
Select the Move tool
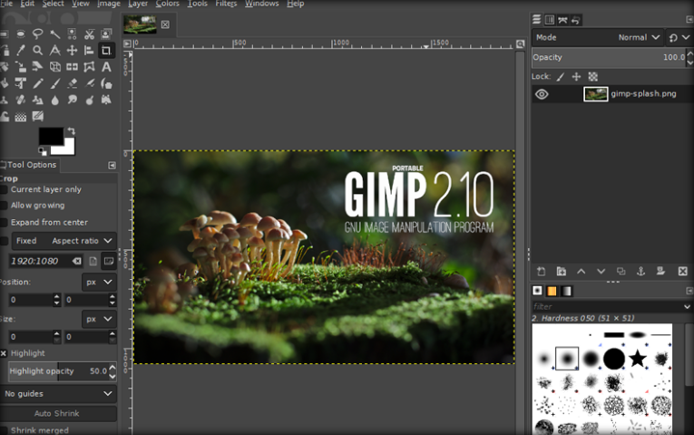coord(72,50)
